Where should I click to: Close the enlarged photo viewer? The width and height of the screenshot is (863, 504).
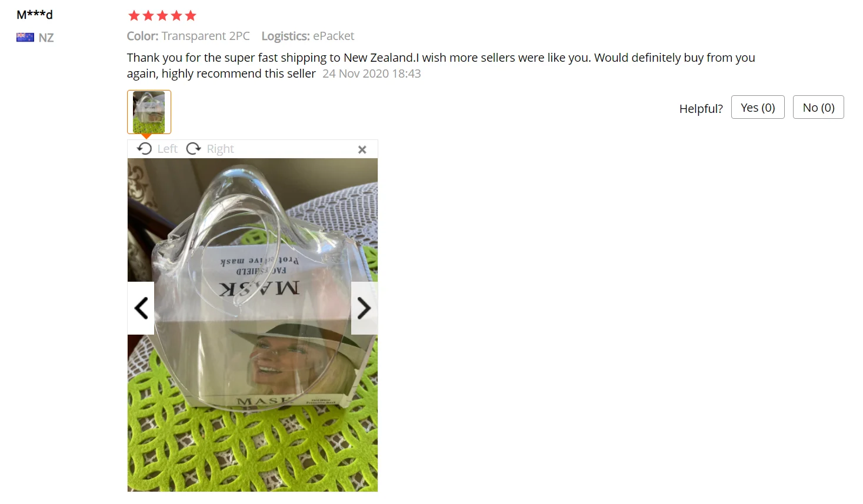362,150
